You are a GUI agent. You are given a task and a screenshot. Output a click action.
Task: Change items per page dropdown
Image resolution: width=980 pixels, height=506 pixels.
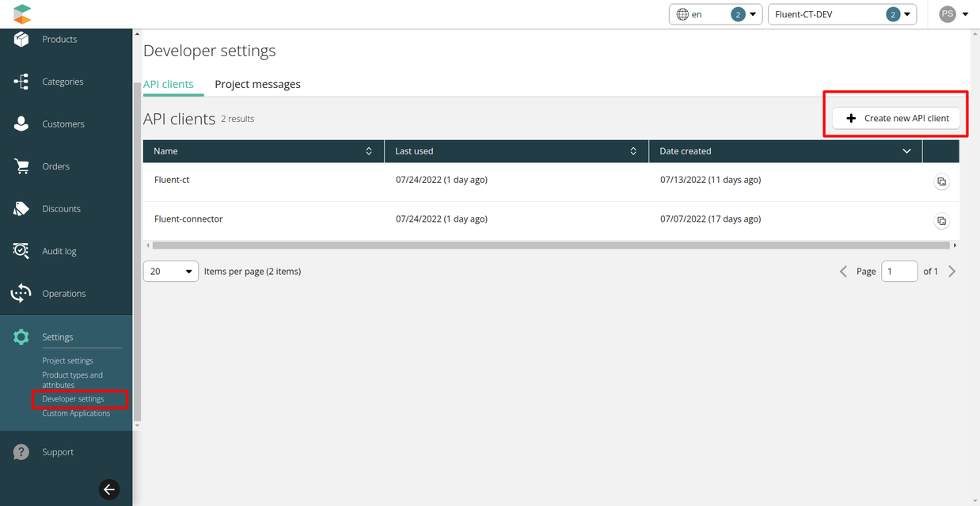[170, 272]
